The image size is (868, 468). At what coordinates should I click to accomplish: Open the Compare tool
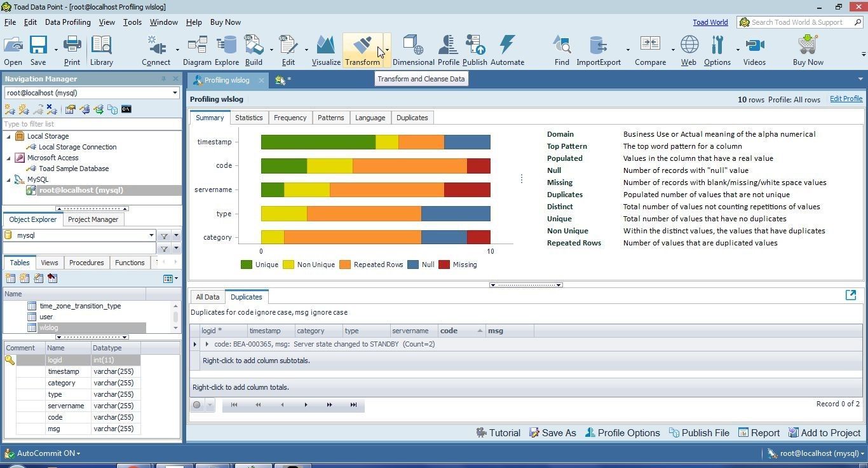(x=650, y=50)
